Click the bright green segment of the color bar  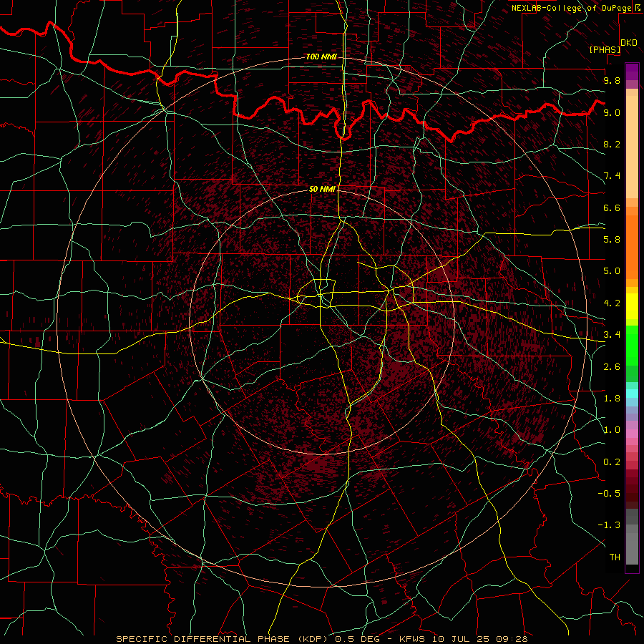(632, 346)
